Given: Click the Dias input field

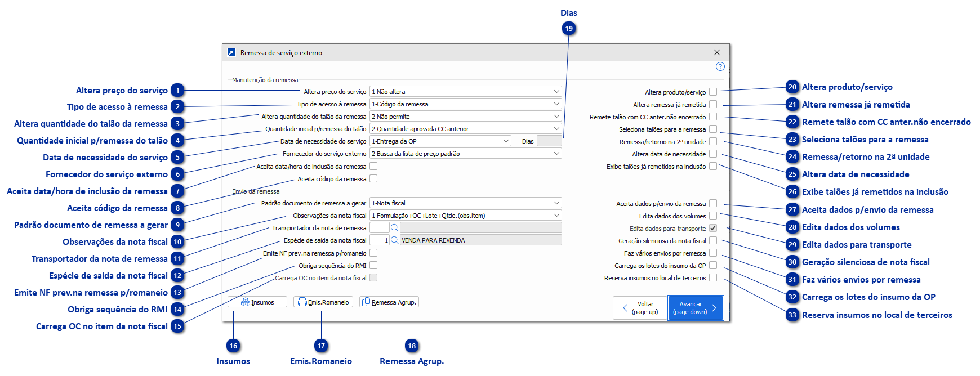Looking at the screenshot, I should click(549, 141).
